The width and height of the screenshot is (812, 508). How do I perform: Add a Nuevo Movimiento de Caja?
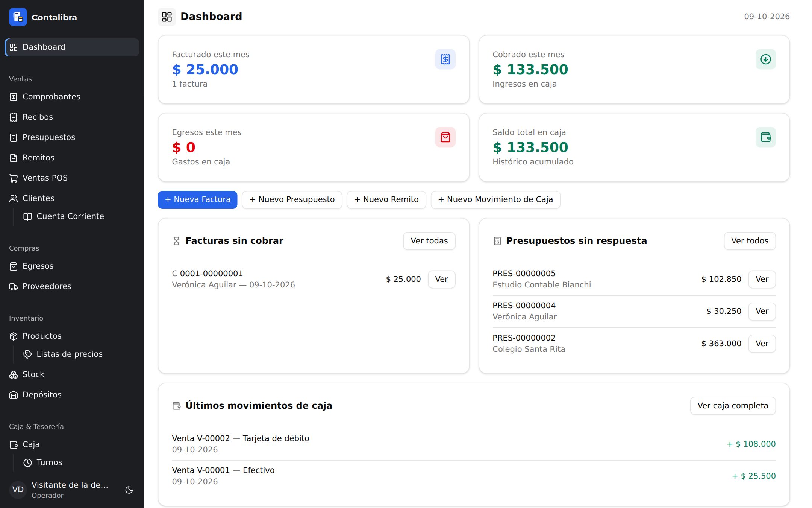[x=495, y=199]
